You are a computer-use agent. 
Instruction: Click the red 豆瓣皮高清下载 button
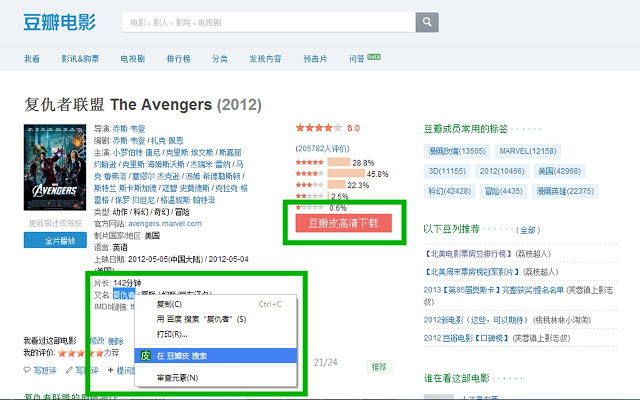(x=344, y=223)
